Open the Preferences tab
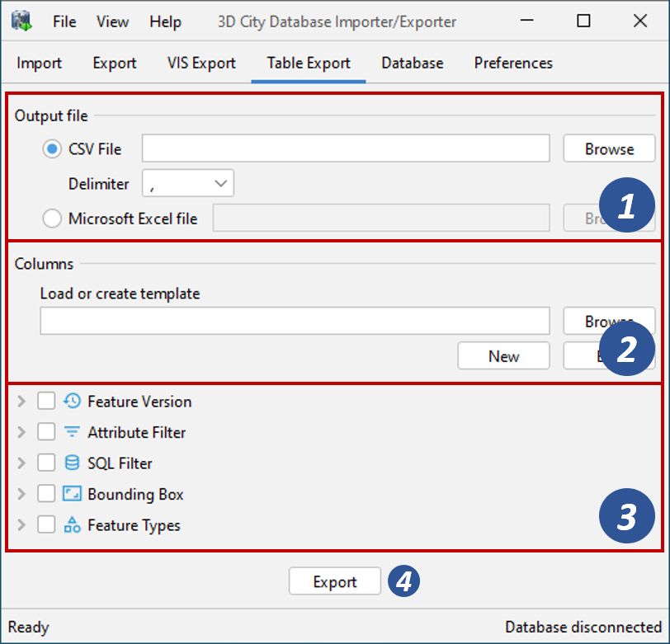 [513, 63]
